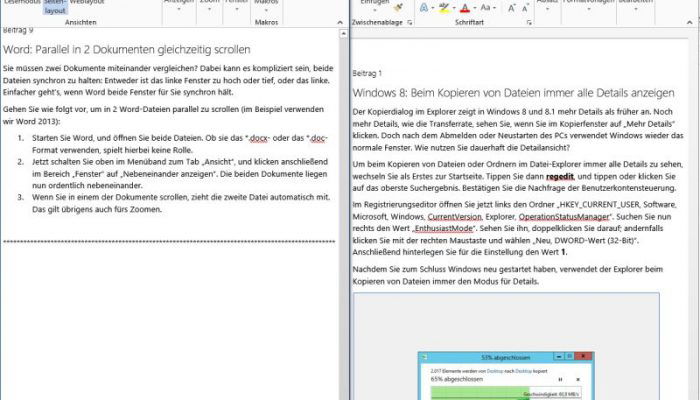Click the shrink font size icon
This screenshot has width=700, height=400.
click(525, 8)
